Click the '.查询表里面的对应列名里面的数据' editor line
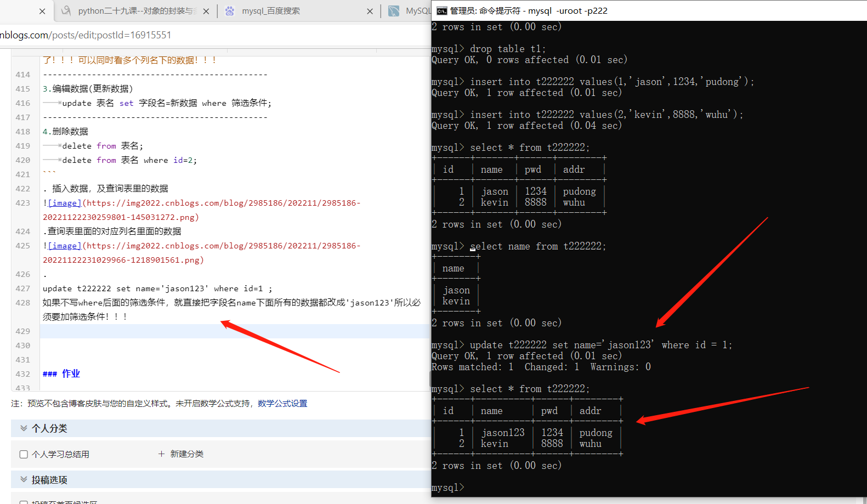The height and width of the screenshot is (504, 867). [112, 231]
